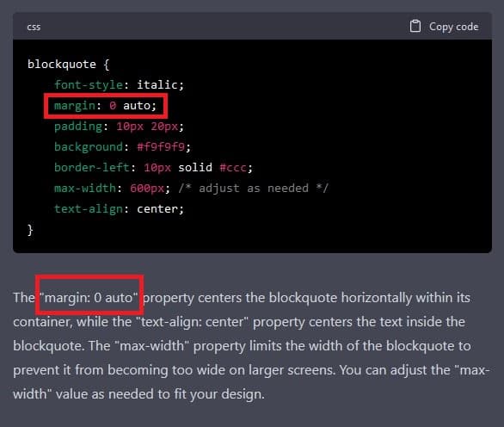
Task: Click the adjust as needed comment
Action: click(x=253, y=189)
